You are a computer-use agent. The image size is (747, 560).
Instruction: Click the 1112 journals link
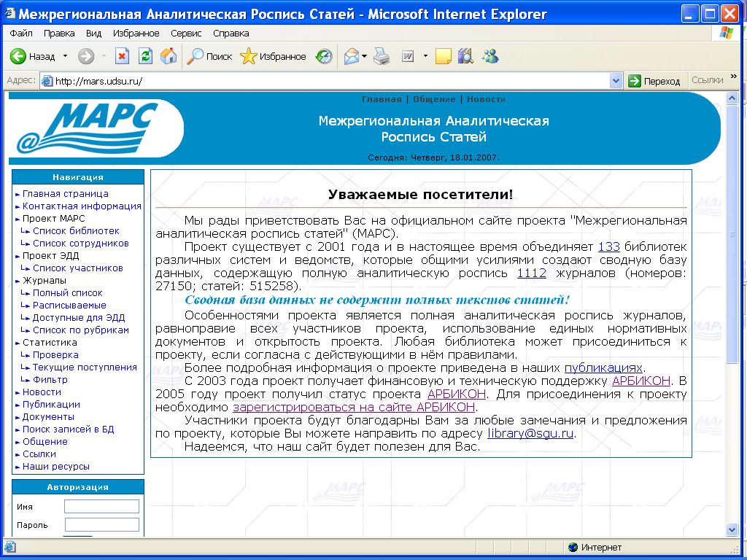coord(532,273)
